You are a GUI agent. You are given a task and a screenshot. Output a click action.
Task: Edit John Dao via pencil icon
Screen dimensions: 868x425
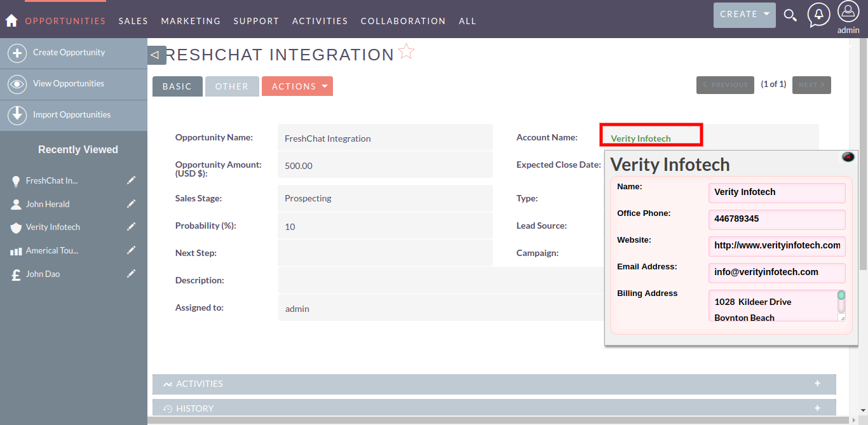pyautogui.click(x=132, y=274)
